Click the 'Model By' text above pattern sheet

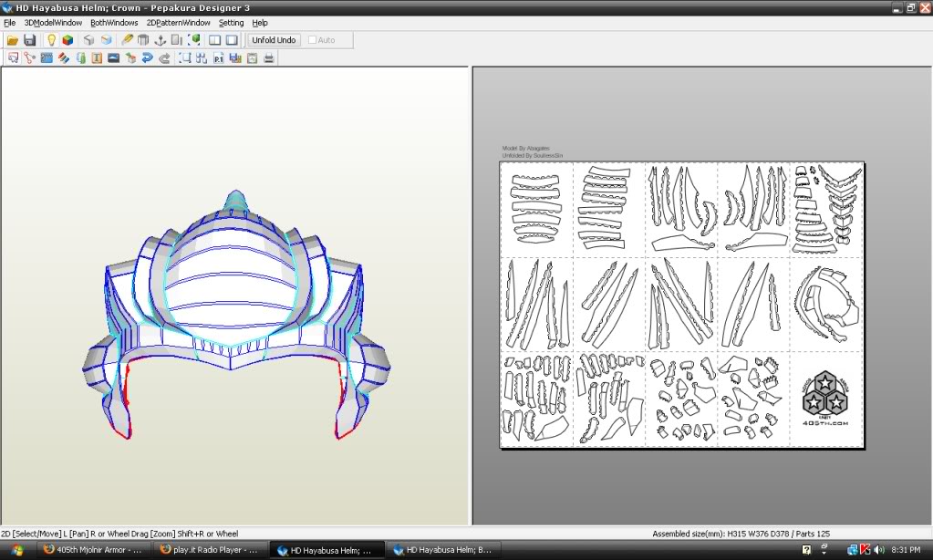[x=526, y=148]
